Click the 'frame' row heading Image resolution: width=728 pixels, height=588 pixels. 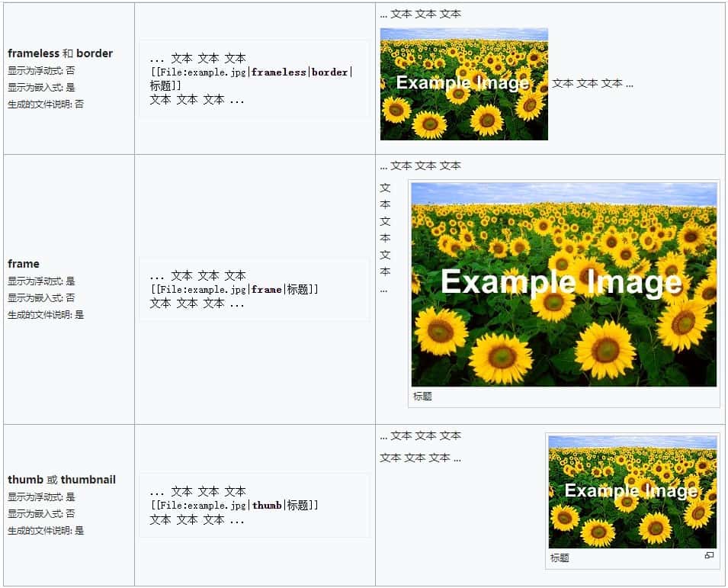24,264
